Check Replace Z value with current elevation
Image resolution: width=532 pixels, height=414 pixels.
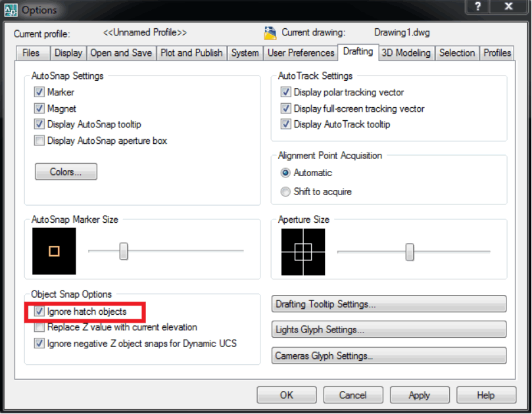click(39, 327)
